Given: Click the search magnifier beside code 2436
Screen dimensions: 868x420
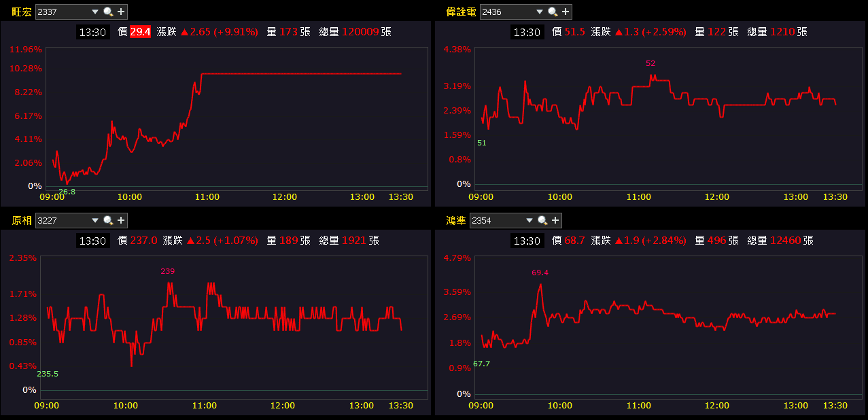Looking at the screenshot, I should [553, 12].
